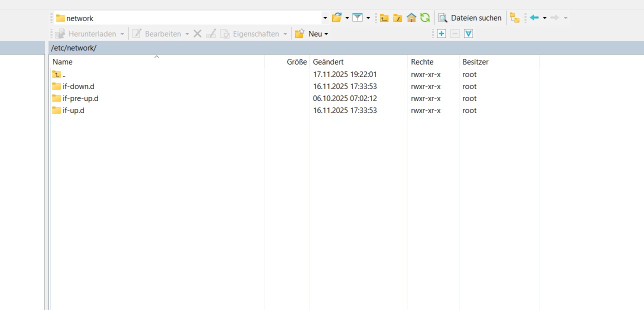Sort by the Name column header
The image size is (644, 310).
tap(62, 62)
